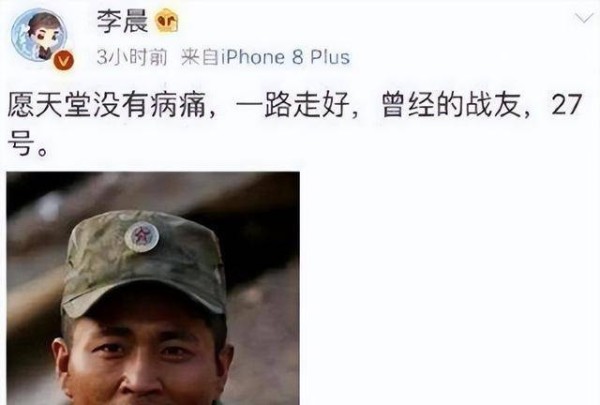Open the 李晨 username profile link
Image resolution: width=600 pixels, height=405 pixels.
pyautogui.click(x=122, y=20)
